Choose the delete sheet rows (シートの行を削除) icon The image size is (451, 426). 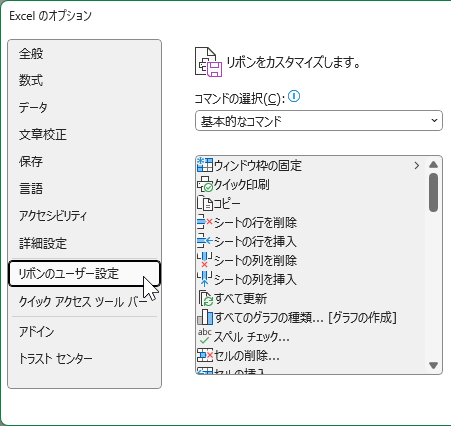coord(205,222)
